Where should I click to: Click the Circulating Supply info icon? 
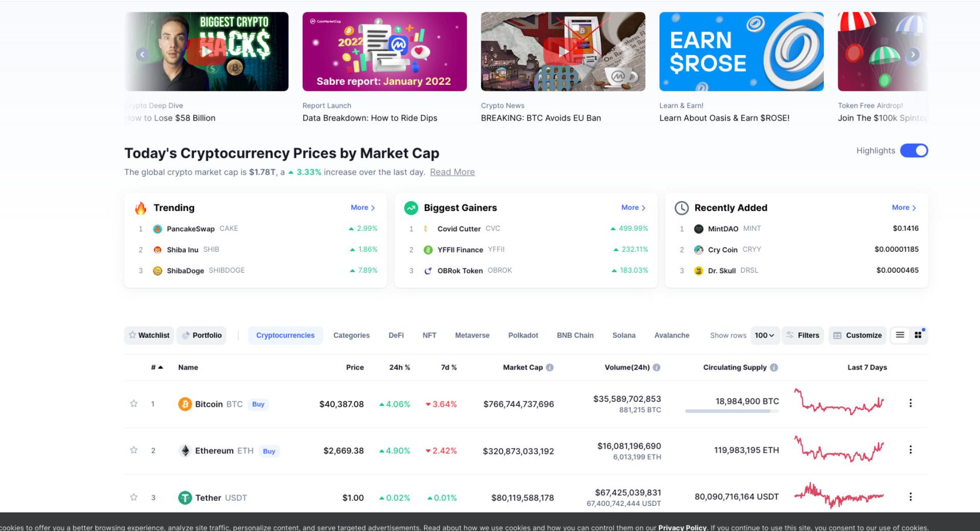pyautogui.click(x=774, y=368)
